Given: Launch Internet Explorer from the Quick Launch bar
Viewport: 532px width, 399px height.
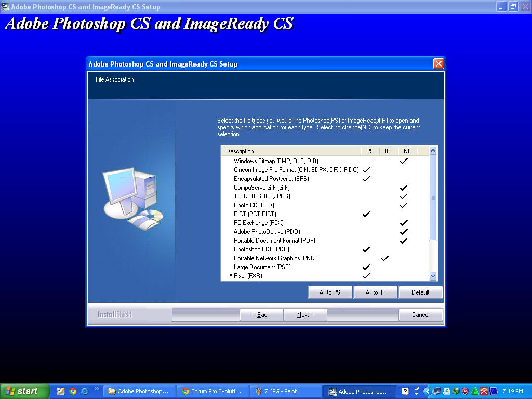Looking at the screenshot, I should 84,391.
